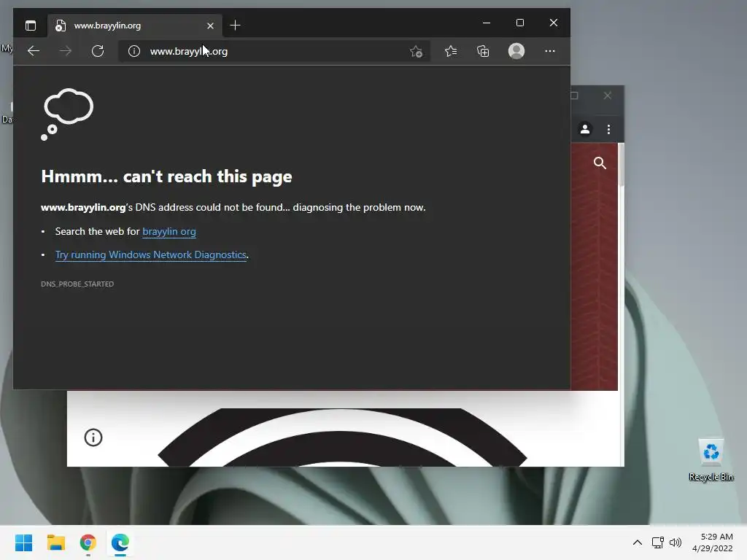Minimize the Edge window

(x=487, y=23)
